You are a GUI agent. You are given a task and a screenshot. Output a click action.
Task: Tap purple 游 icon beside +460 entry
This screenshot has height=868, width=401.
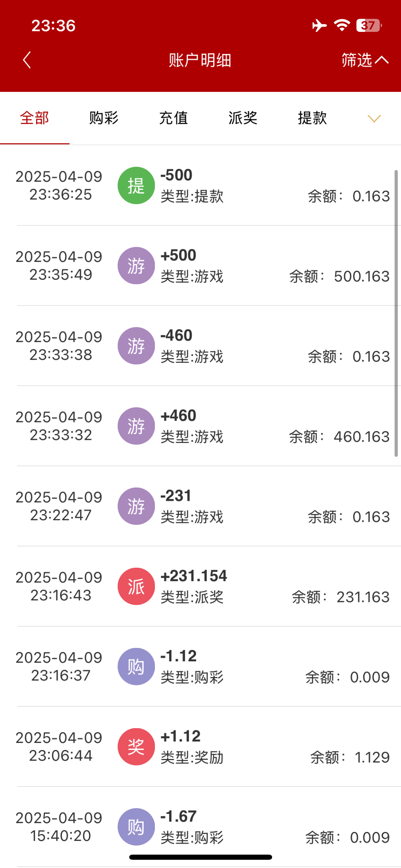click(136, 426)
